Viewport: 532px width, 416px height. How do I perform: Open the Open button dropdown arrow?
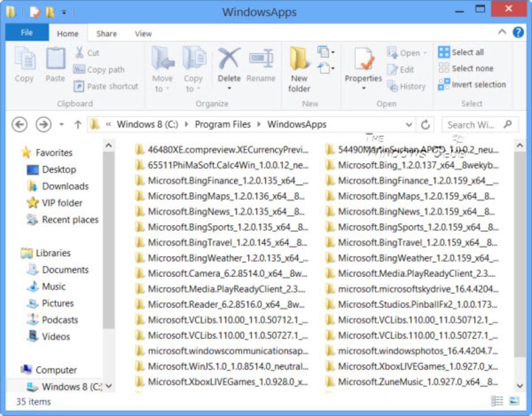click(x=425, y=53)
